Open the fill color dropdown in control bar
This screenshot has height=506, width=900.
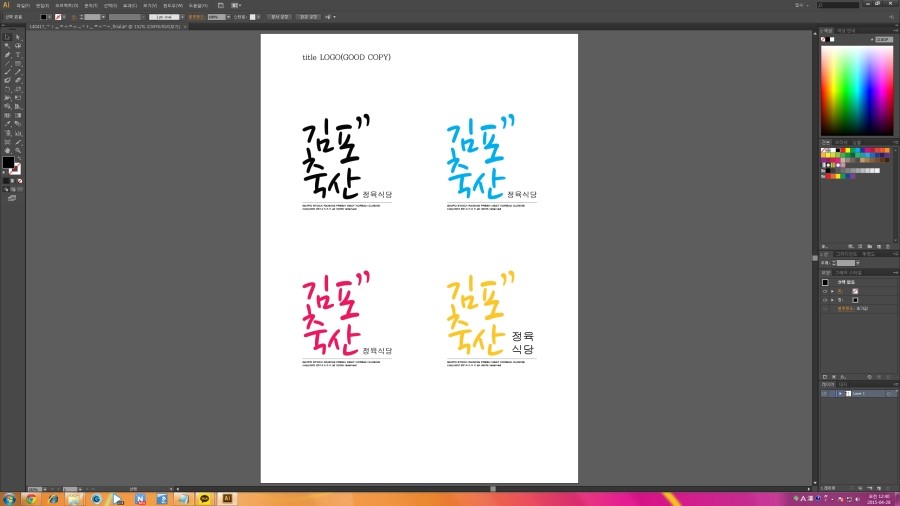tap(49, 17)
